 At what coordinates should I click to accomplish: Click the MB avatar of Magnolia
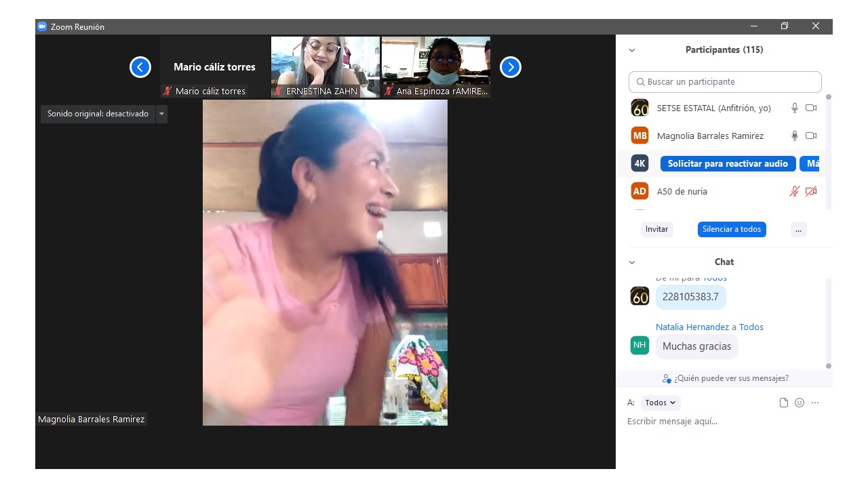[639, 136]
